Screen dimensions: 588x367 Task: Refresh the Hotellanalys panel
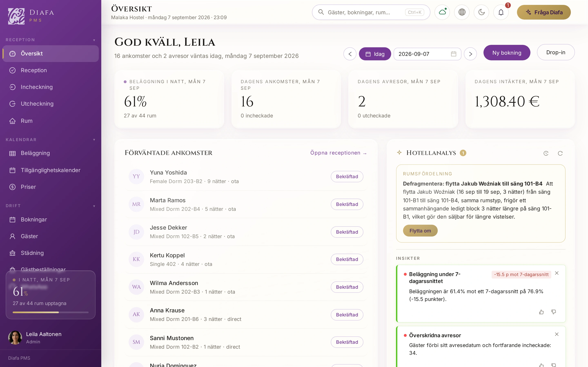pos(560,153)
